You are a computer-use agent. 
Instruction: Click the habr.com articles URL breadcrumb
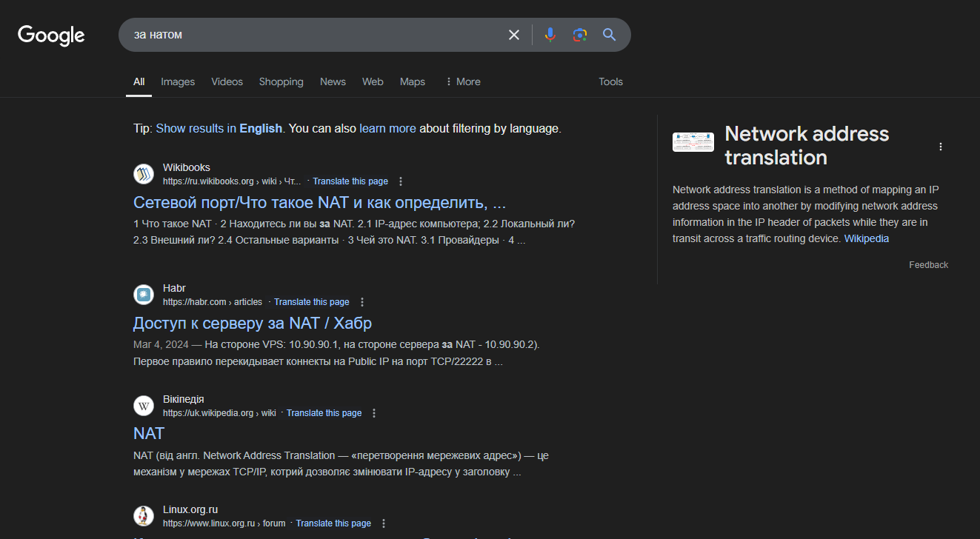(213, 302)
